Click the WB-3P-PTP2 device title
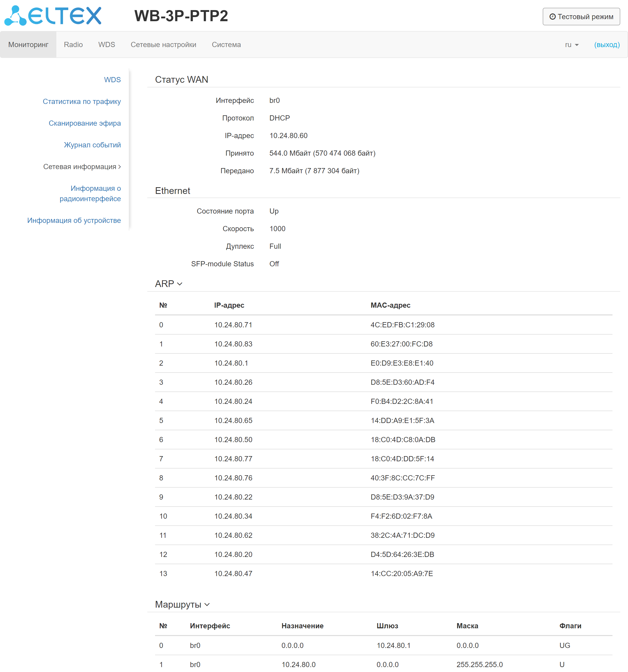The height and width of the screenshot is (672, 628). pyautogui.click(x=181, y=16)
